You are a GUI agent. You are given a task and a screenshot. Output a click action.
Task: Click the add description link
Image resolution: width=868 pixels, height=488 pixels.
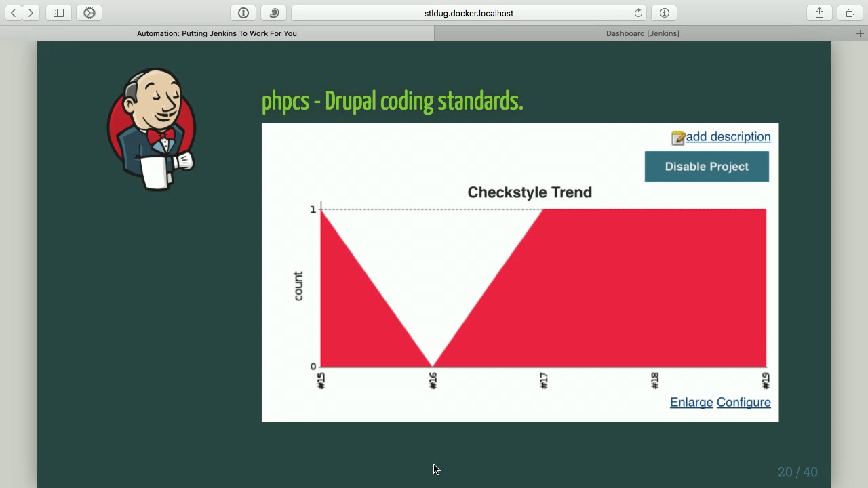[x=728, y=137]
